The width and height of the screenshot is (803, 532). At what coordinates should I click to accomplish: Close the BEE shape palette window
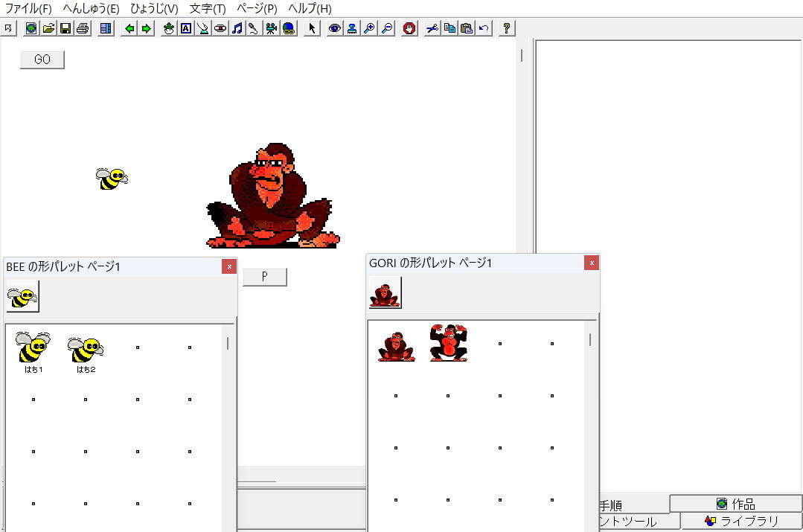point(229,266)
